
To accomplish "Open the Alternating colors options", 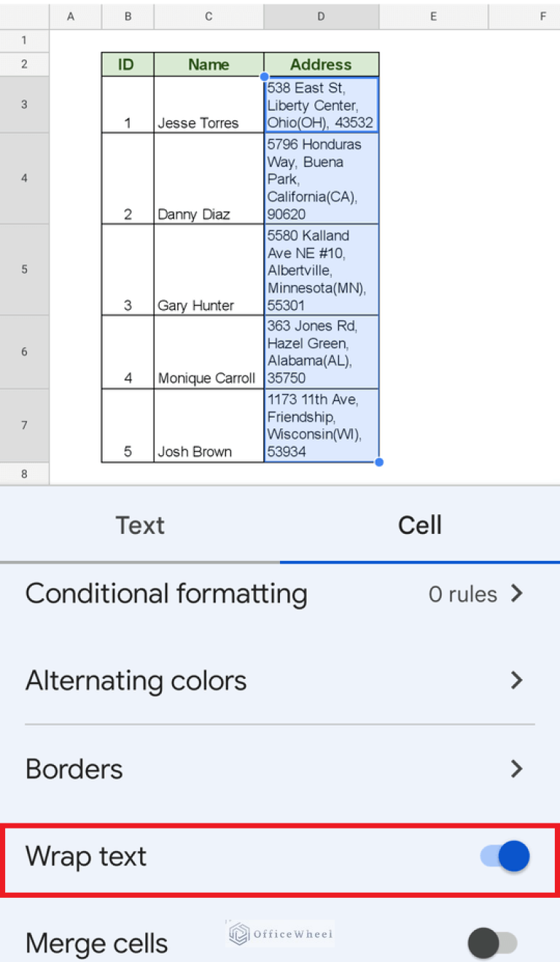I will point(136,680).
